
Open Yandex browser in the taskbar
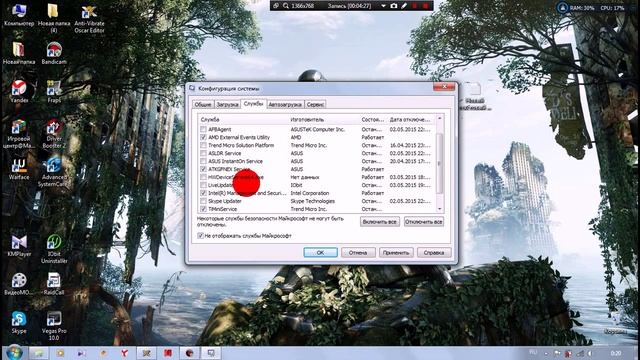pyautogui.click(x=124, y=353)
